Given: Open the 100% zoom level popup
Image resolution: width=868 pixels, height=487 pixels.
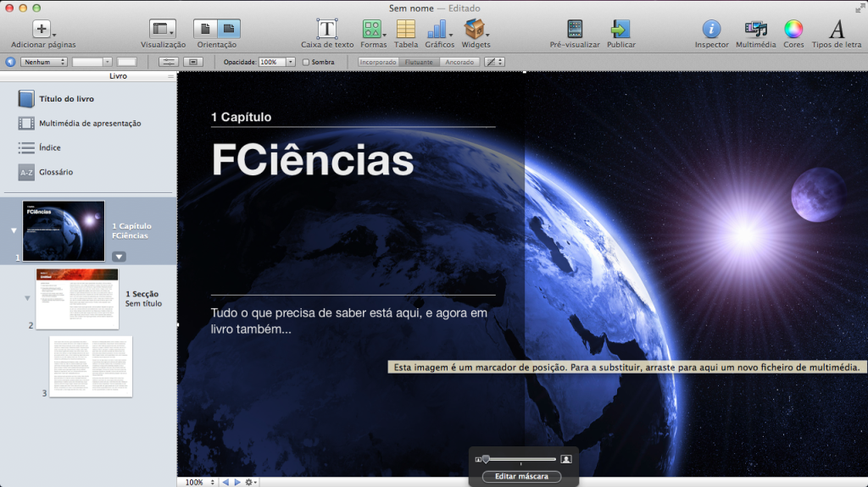Looking at the screenshot, I should pos(198,482).
